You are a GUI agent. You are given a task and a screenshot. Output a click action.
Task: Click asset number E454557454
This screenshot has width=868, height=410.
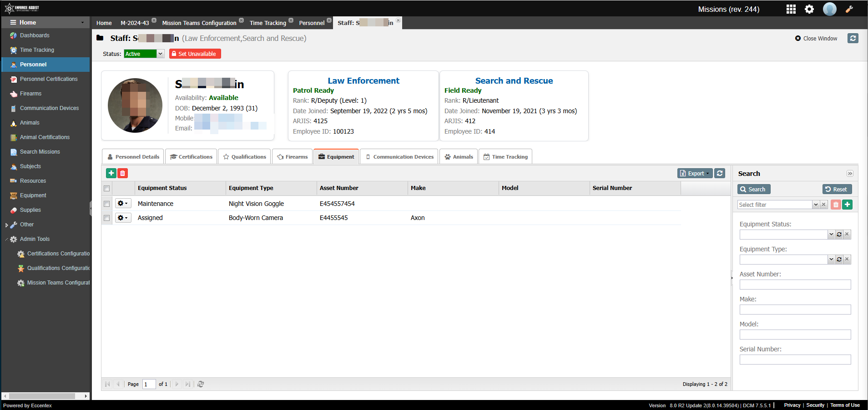(x=337, y=204)
